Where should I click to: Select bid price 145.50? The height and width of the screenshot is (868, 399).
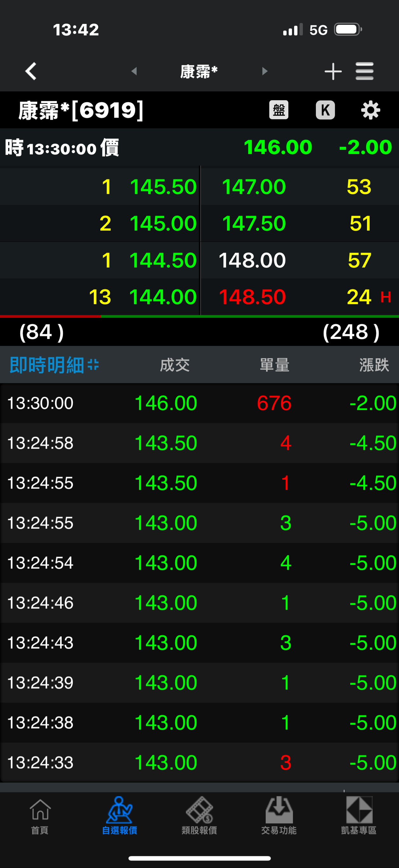pos(163,187)
